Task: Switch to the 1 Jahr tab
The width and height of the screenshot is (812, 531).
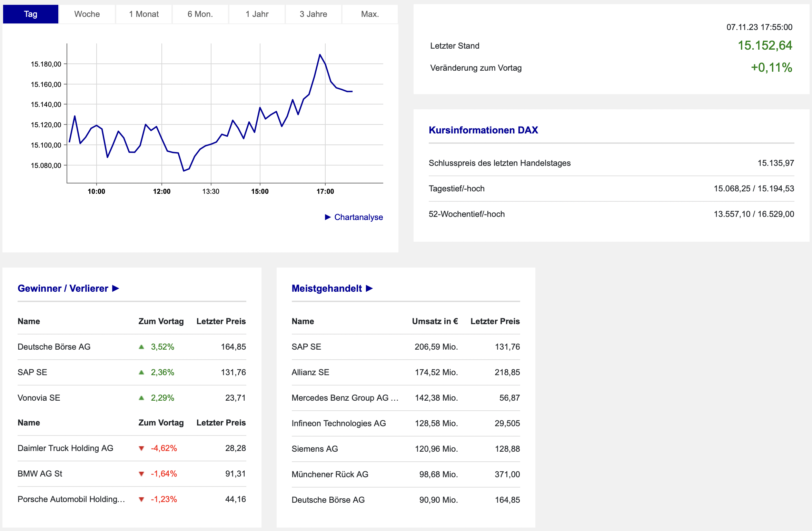Action: tap(257, 14)
